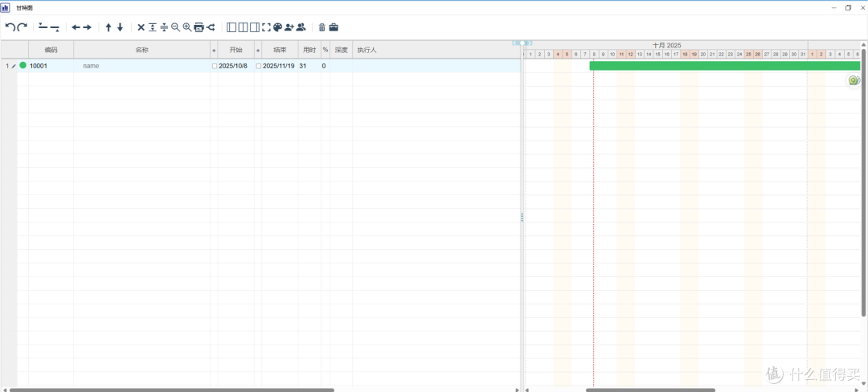Restore the window size
Screen dimensions: 868x392
[x=848, y=8]
